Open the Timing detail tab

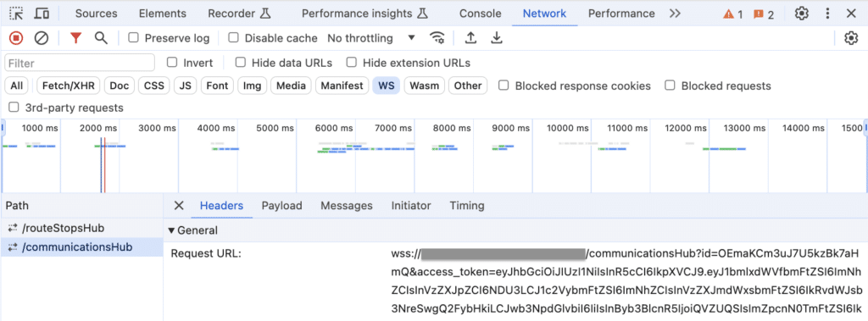tap(467, 206)
